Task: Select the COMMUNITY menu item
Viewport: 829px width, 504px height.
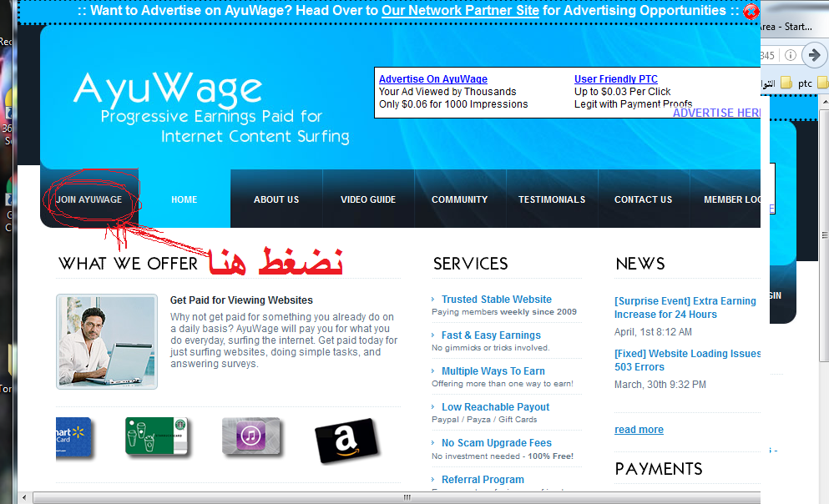Action: tap(459, 199)
